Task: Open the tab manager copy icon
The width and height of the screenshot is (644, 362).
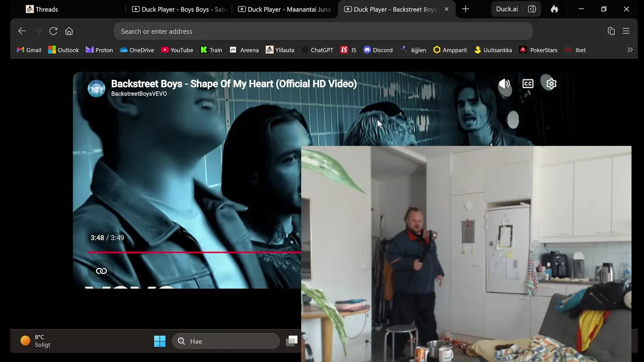Action: (611, 31)
